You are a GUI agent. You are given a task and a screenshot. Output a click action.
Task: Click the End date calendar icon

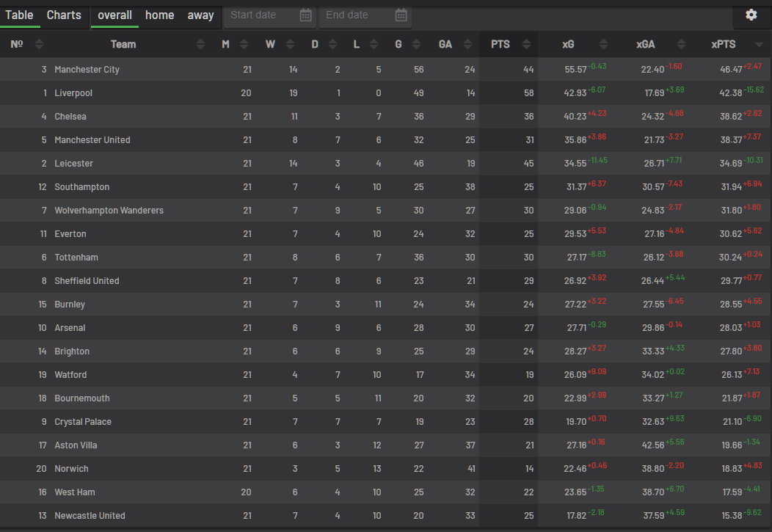pyautogui.click(x=401, y=15)
